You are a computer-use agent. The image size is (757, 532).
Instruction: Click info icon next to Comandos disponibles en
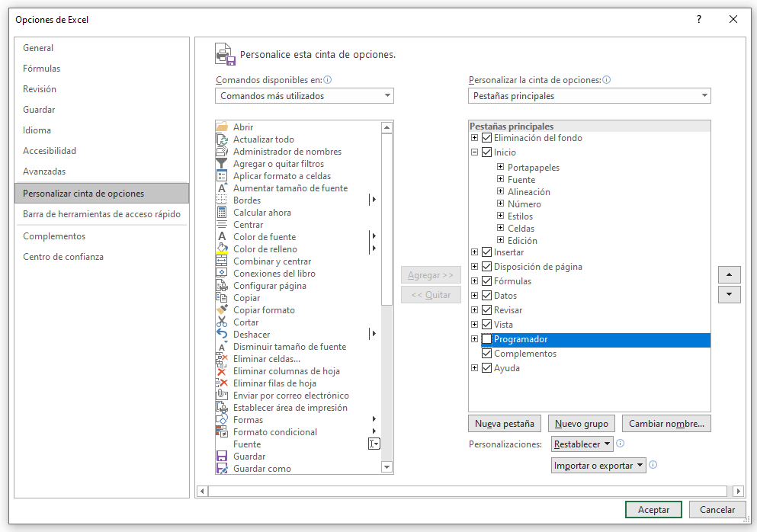(327, 80)
